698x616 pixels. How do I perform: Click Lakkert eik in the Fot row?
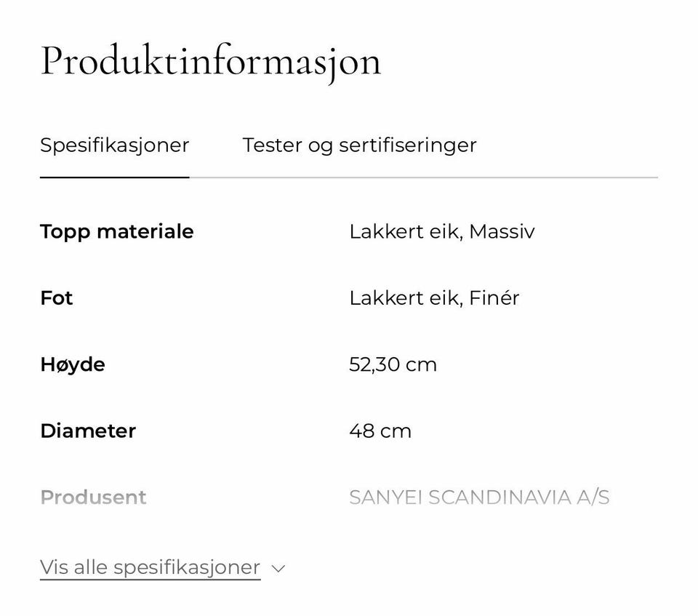pos(403,298)
